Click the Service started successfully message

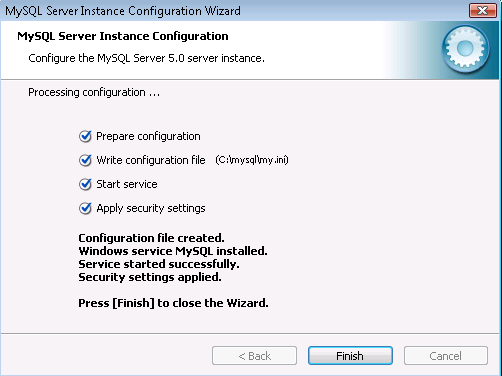coord(159,264)
